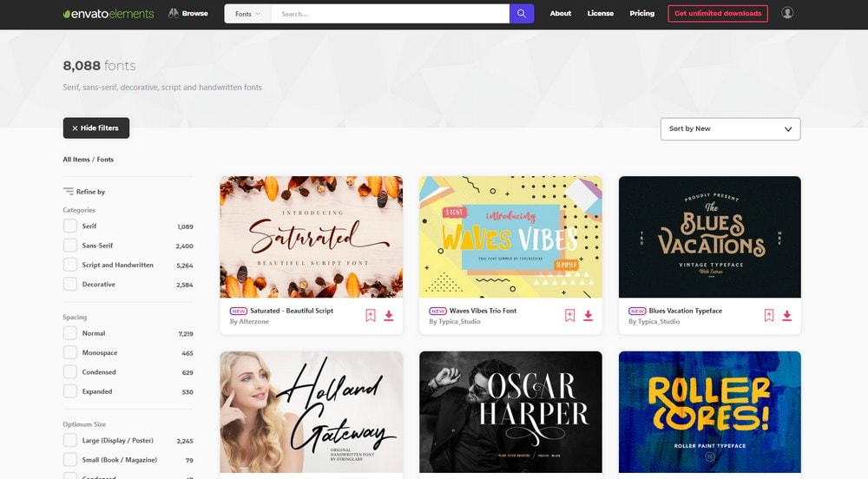Click the Envato Elements logo
Image resolution: width=868 pixels, height=479 pixels.
click(108, 14)
